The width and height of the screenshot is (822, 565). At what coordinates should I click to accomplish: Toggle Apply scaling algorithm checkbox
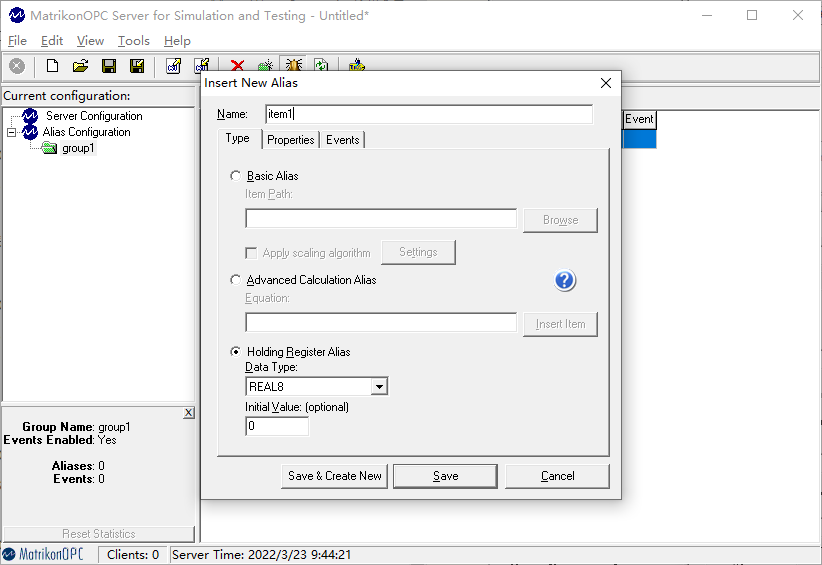click(x=251, y=253)
